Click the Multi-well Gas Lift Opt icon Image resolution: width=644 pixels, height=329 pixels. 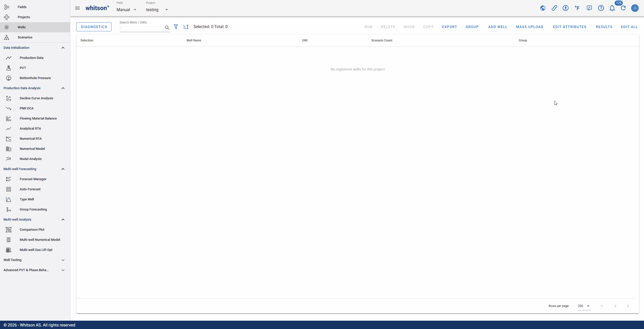click(x=9, y=250)
